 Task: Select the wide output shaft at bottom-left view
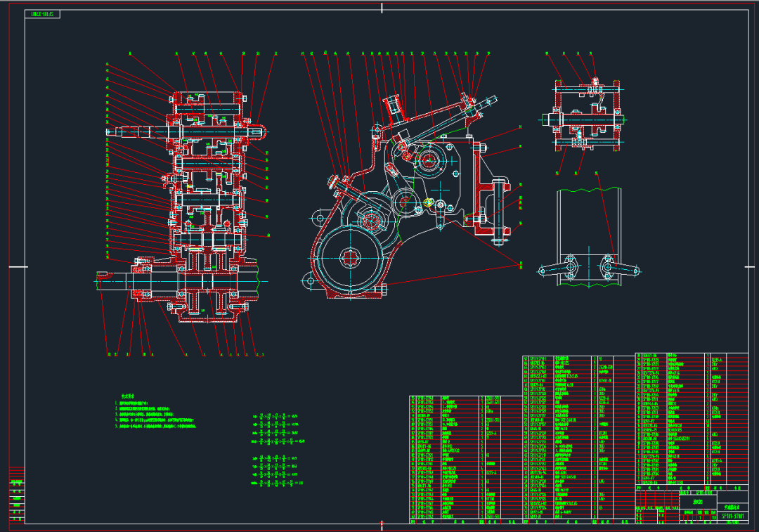tap(177, 281)
